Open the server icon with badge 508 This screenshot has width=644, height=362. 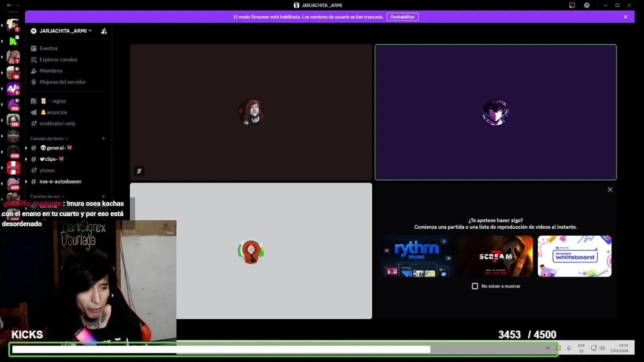point(13,152)
